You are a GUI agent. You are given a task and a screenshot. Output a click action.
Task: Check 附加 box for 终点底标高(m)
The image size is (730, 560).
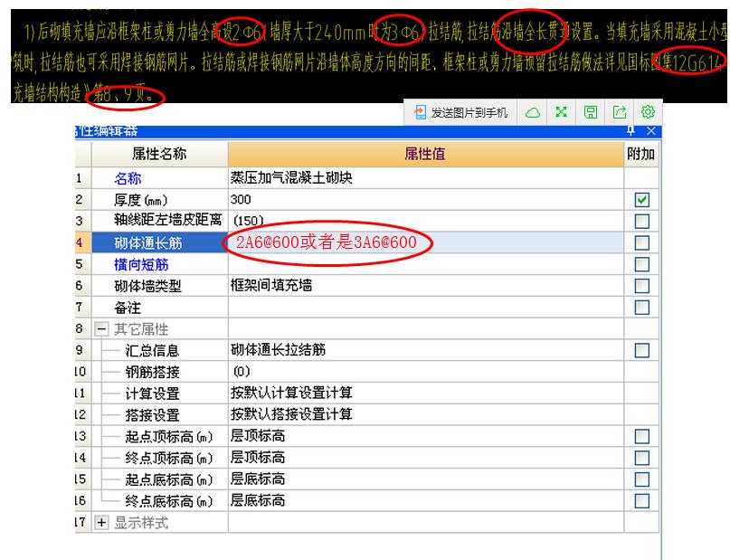pos(642,501)
